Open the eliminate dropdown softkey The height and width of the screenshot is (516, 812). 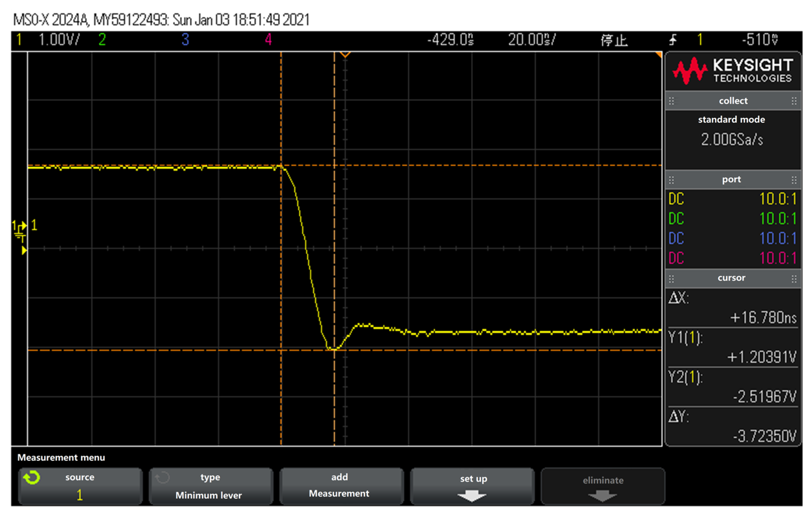tap(603, 487)
